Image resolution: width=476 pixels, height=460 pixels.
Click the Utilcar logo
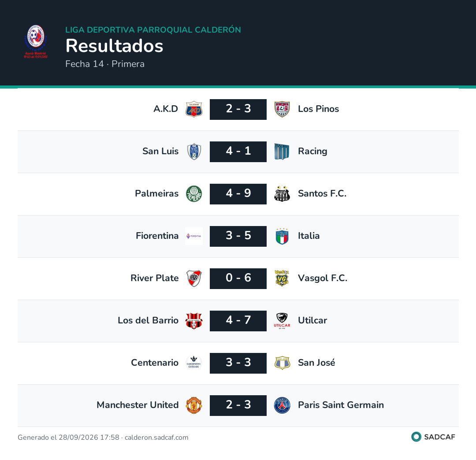[282, 321]
